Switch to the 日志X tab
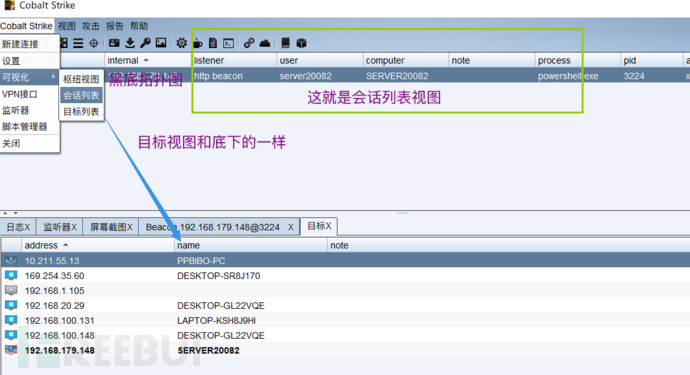Screen dimensions: 690x375 click(18, 227)
